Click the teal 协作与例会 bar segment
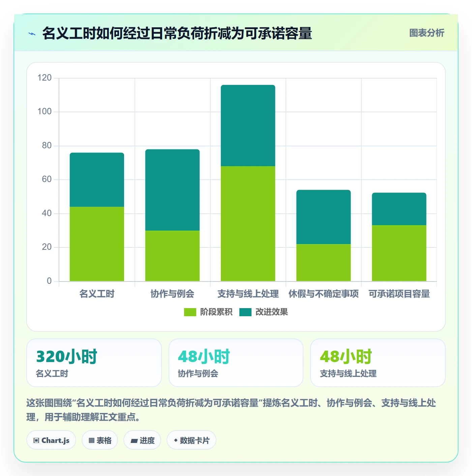 click(x=172, y=190)
